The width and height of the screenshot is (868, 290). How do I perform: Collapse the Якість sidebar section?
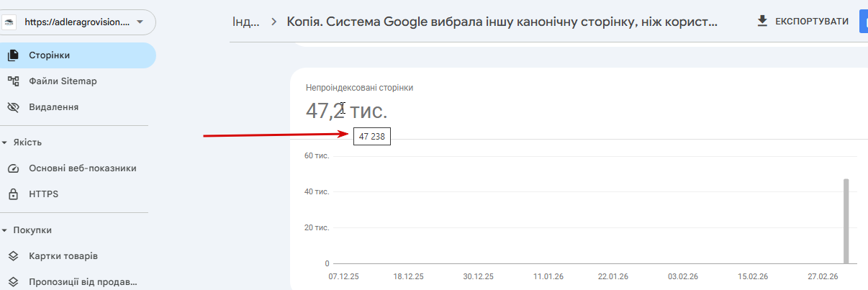click(4, 142)
